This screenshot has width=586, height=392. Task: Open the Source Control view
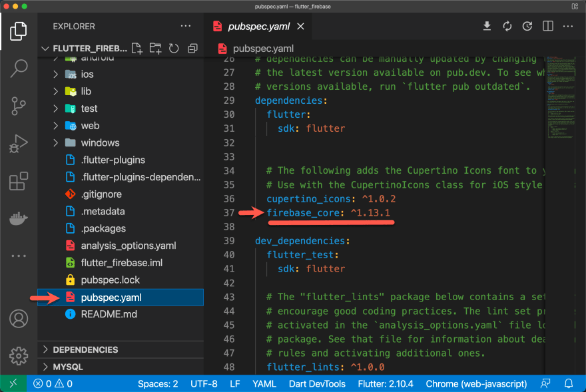19,106
